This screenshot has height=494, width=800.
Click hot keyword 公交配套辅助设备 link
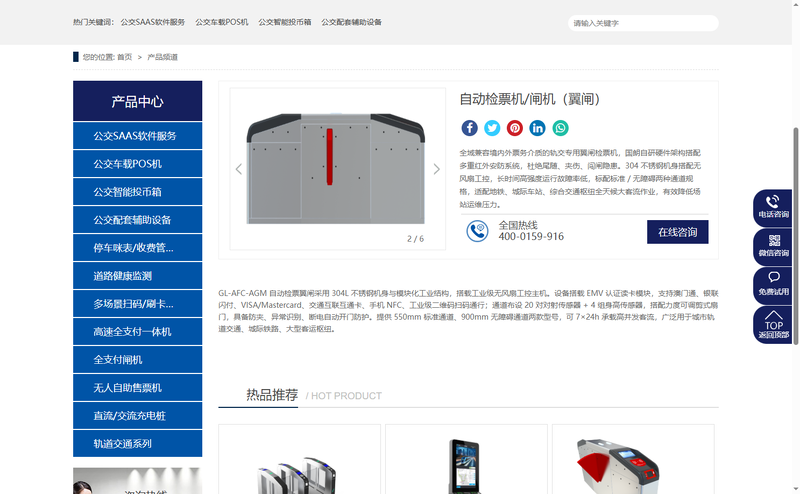click(x=352, y=22)
